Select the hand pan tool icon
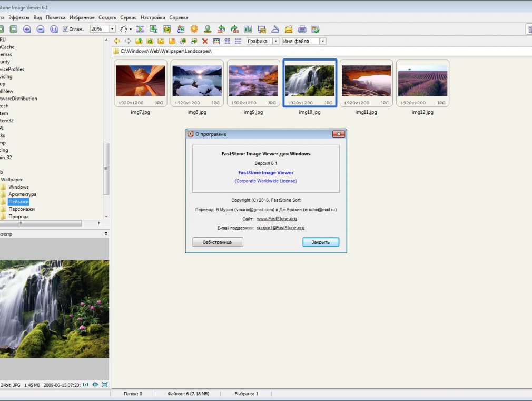The image size is (532, 401). coord(123,29)
